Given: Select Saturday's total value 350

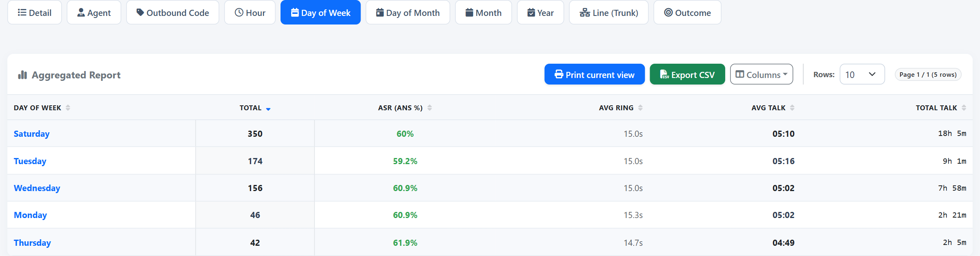Looking at the screenshot, I should 255,134.
